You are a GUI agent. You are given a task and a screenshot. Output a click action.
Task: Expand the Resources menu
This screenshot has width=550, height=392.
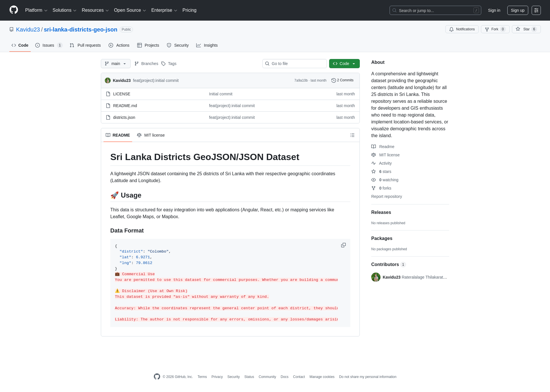[x=95, y=10]
